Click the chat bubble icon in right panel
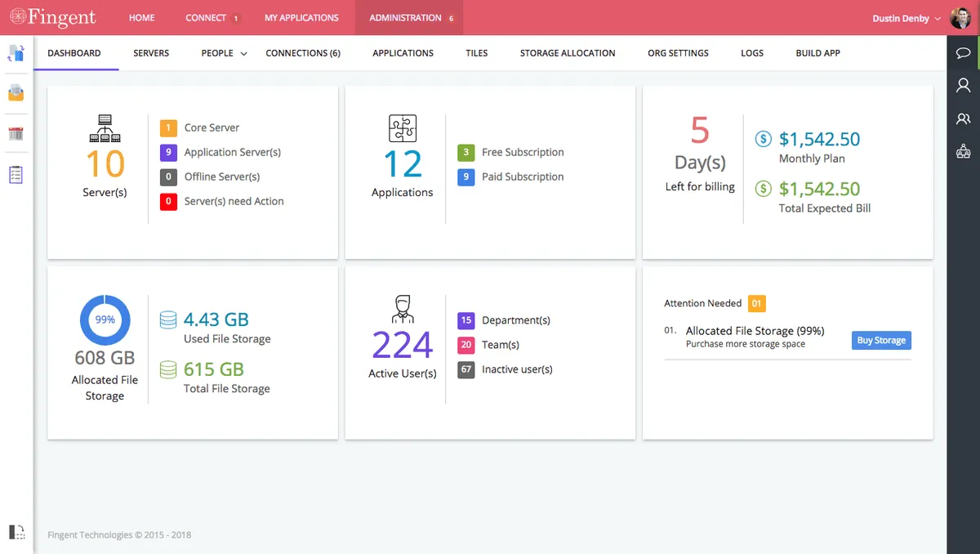 pyautogui.click(x=963, y=53)
